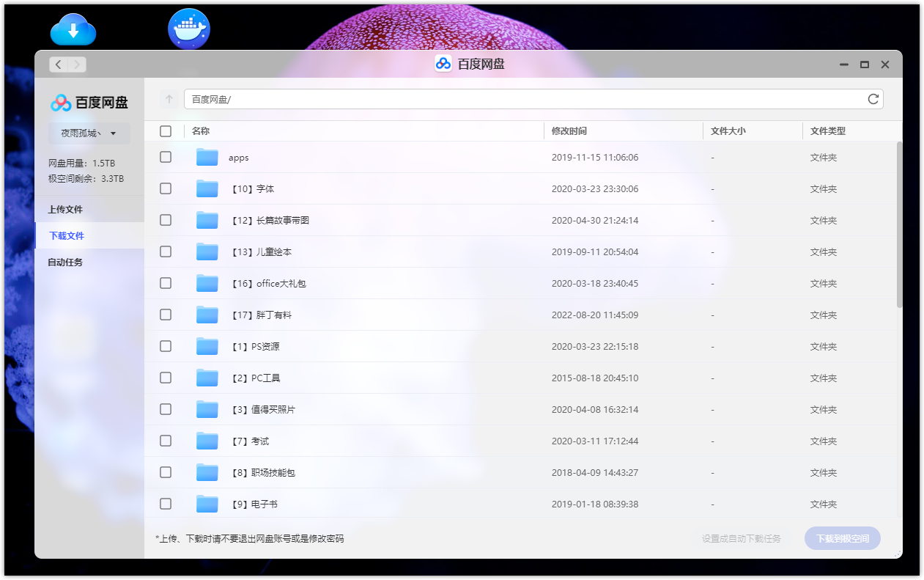Check the 【16】office大礼包 checkbox
The height and width of the screenshot is (580, 924).
(x=166, y=283)
